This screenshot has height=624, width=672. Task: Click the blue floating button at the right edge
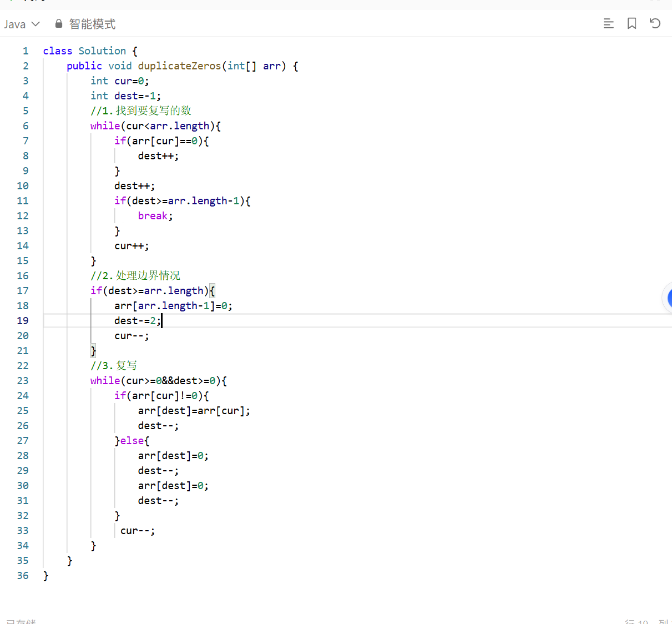click(x=668, y=298)
